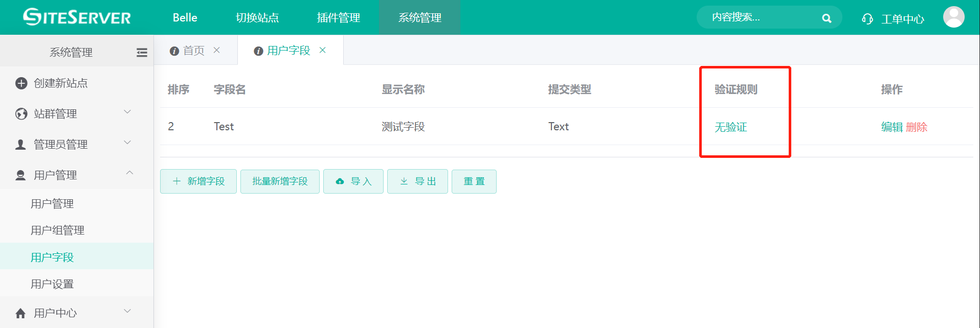Viewport: 980px width, 328px height.
Task: Click 新增字段 button
Action: (198, 181)
